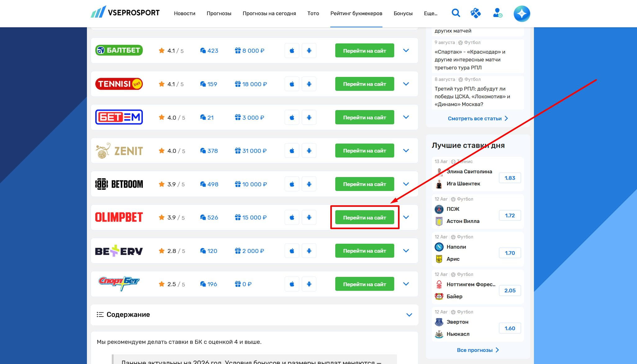Open the Android app icon for Olimpbet

(309, 217)
